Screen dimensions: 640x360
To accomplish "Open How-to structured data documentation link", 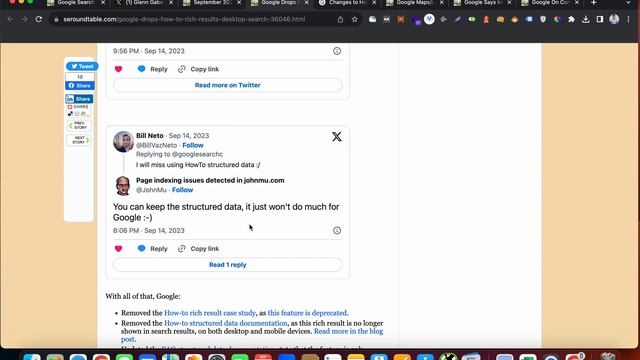I will tap(226, 323).
